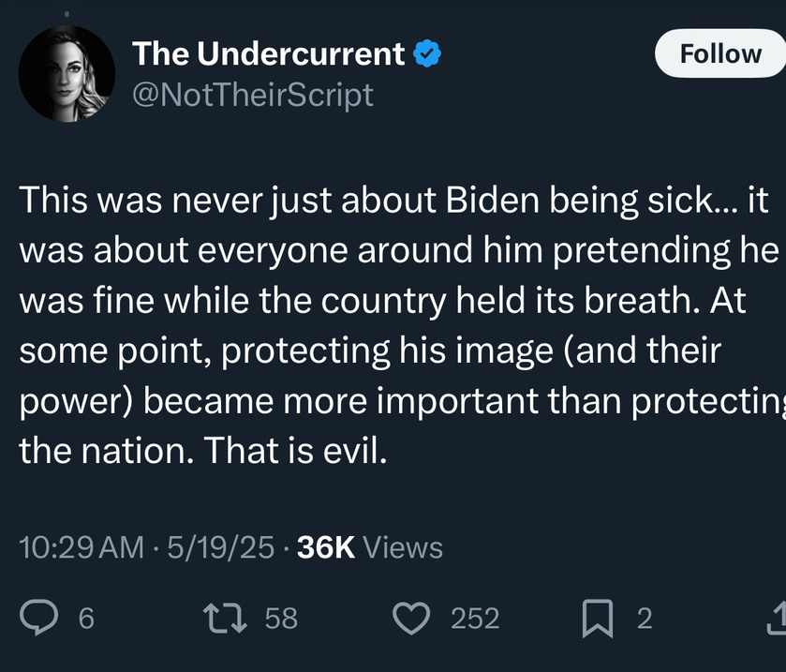The image size is (786, 672).
Task: Click the reply speech bubble icon
Action: point(38,618)
